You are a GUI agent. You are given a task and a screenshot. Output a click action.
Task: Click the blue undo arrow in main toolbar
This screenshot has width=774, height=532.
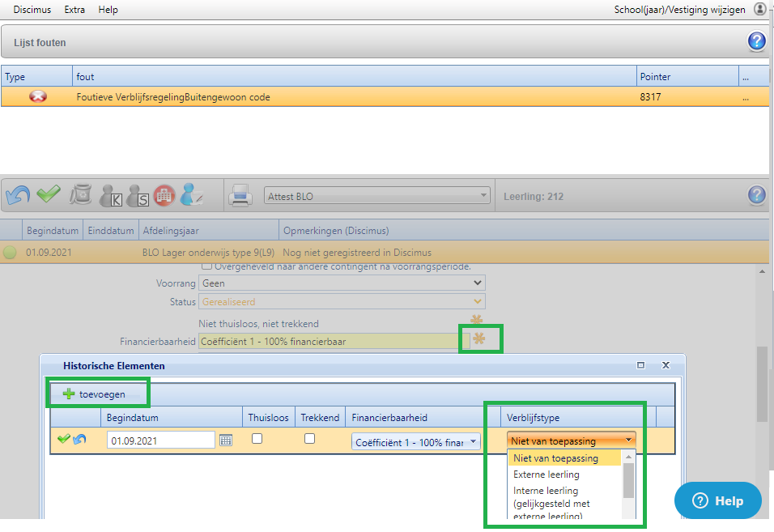(17, 195)
